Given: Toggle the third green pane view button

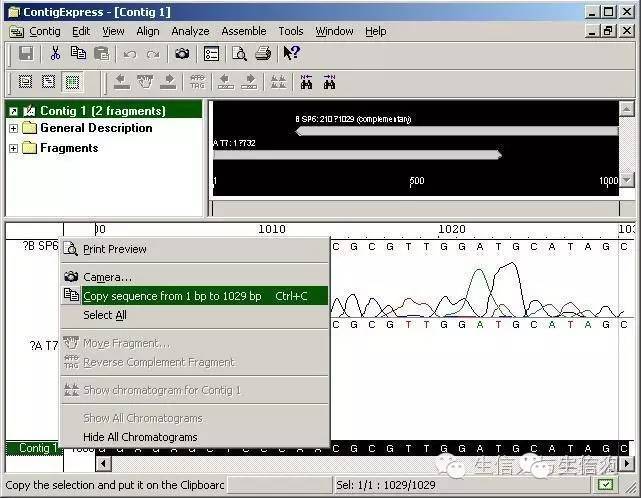Looking at the screenshot, I should (x=73, y=82).
